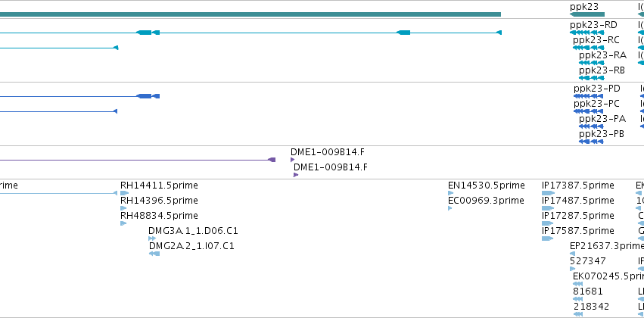Click the long purple feature line end block
This screenshot has width=644, height=318.
(x=272, y=160)
